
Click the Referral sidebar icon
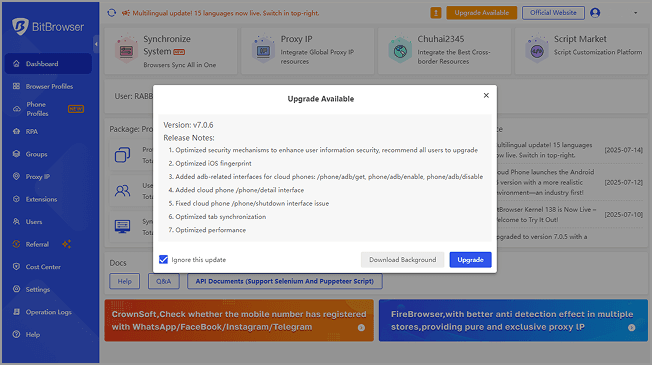coord(16,244)
